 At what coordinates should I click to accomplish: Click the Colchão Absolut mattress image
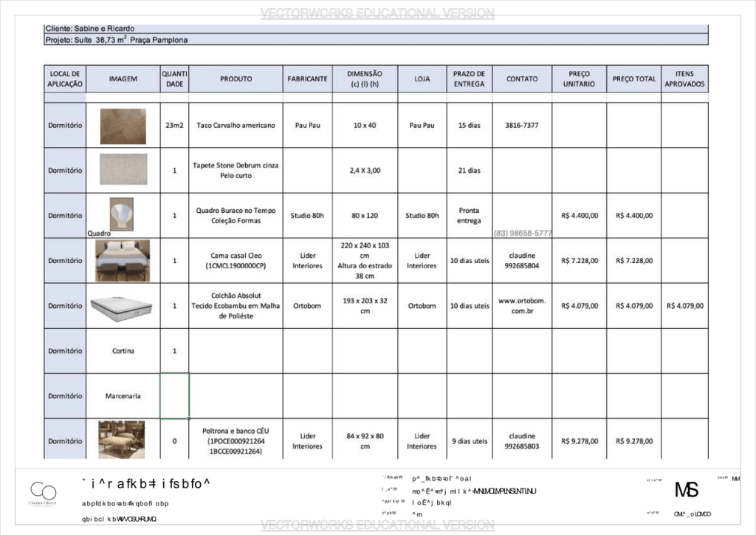122,307
